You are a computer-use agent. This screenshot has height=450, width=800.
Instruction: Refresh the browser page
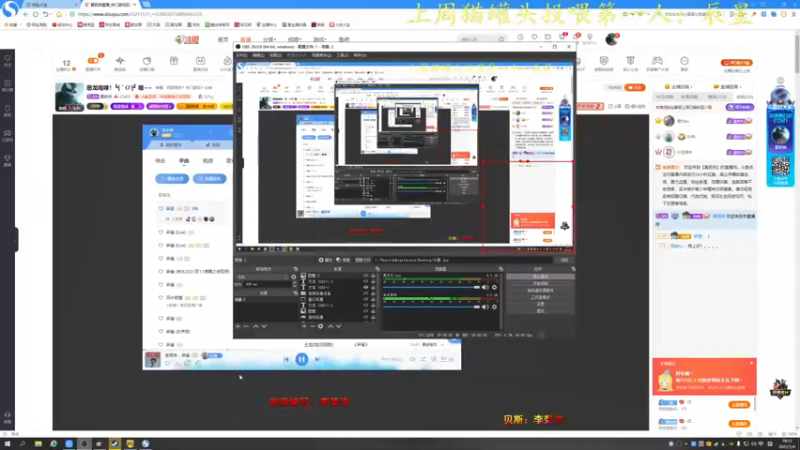[35, 14]
